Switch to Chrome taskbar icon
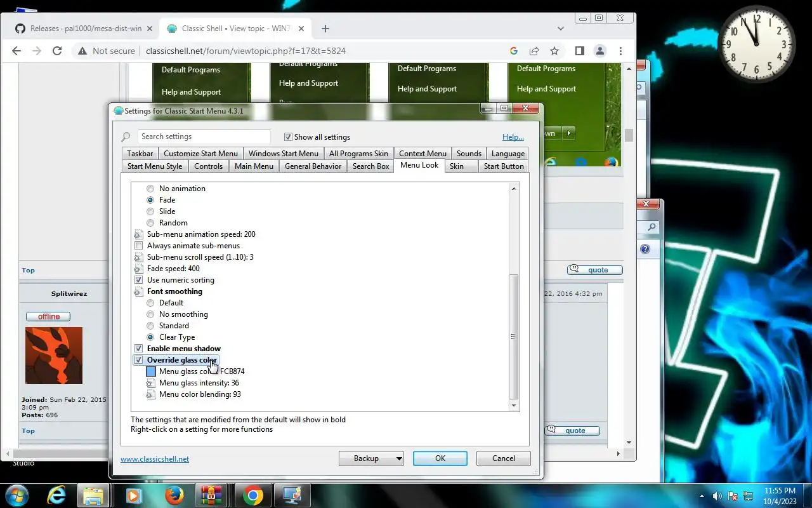Screen dimensions: 812x508 point(252,495)
